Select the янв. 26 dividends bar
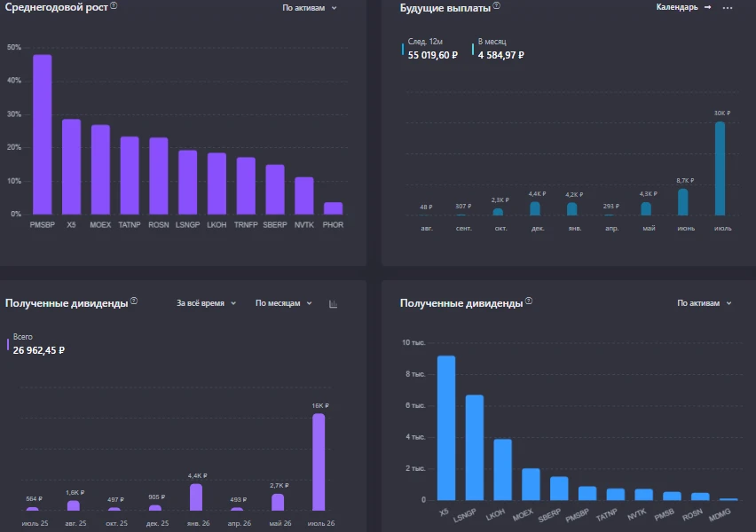Viewport: 756px width, 532px height. pyautogui.click(x=196, y=497)
